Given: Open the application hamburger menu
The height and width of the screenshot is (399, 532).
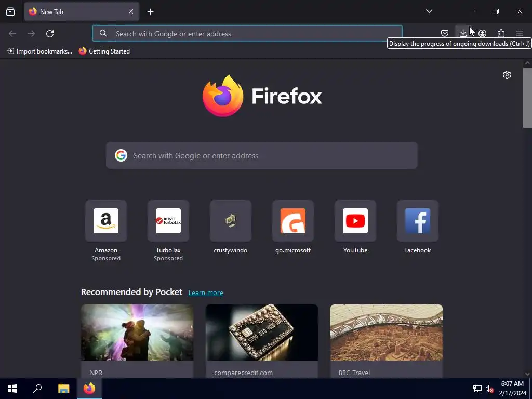Looking at the screenshot, I should [x=520, y=33].
